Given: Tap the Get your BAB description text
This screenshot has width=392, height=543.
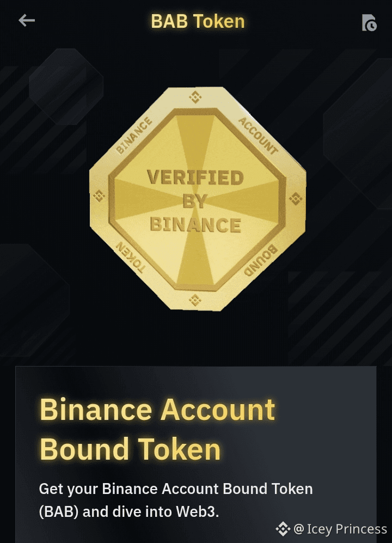Looking at the screenshot, I should pyautogui.click(x=175, y=500).
